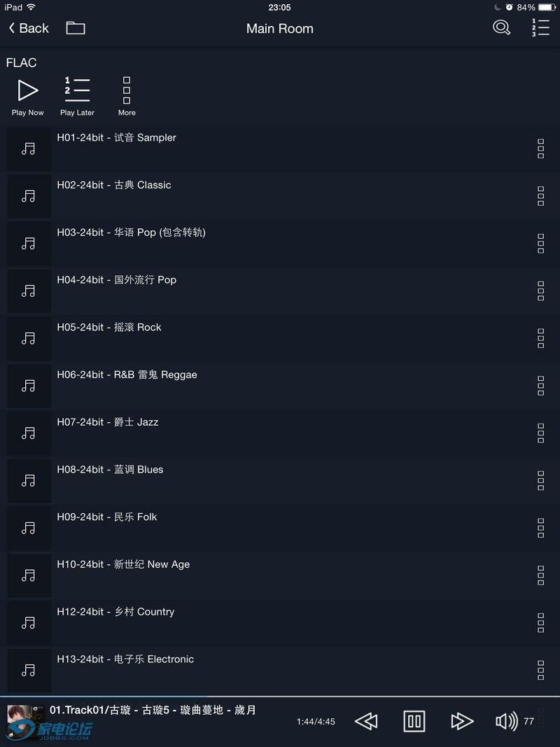Image resolution: width=560 pixels, height=747 pixels.
Task: Expand options for H07-24bit Jazz
Action: point(540,433)
